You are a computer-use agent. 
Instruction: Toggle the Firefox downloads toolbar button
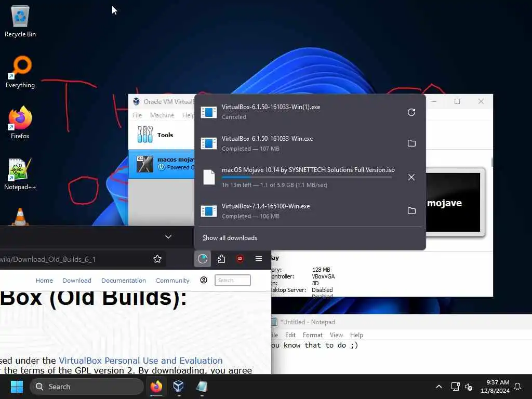coord(203,259)
